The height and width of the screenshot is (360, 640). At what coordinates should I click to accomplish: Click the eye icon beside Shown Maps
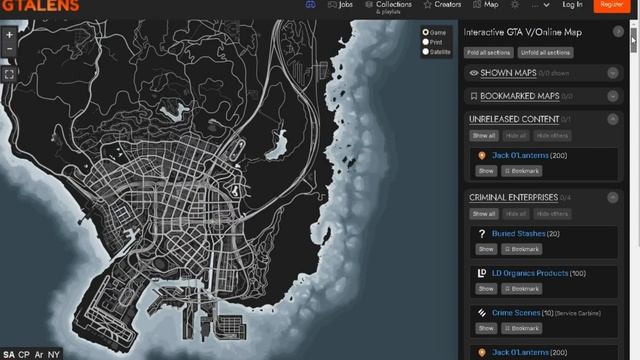473,73
